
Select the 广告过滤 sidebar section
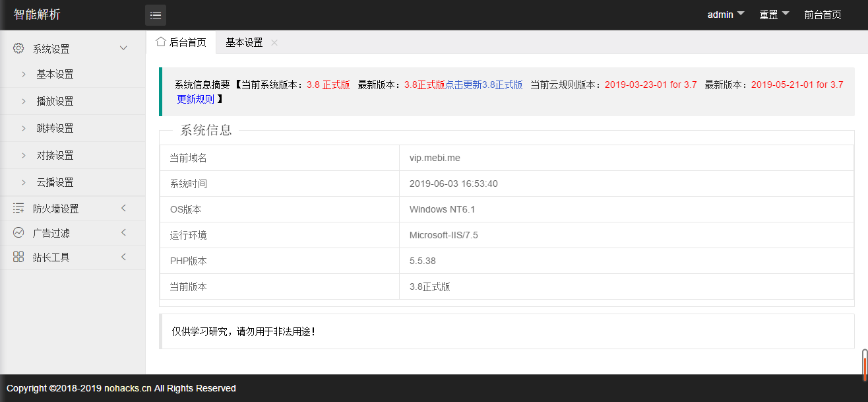pos(73,233)
